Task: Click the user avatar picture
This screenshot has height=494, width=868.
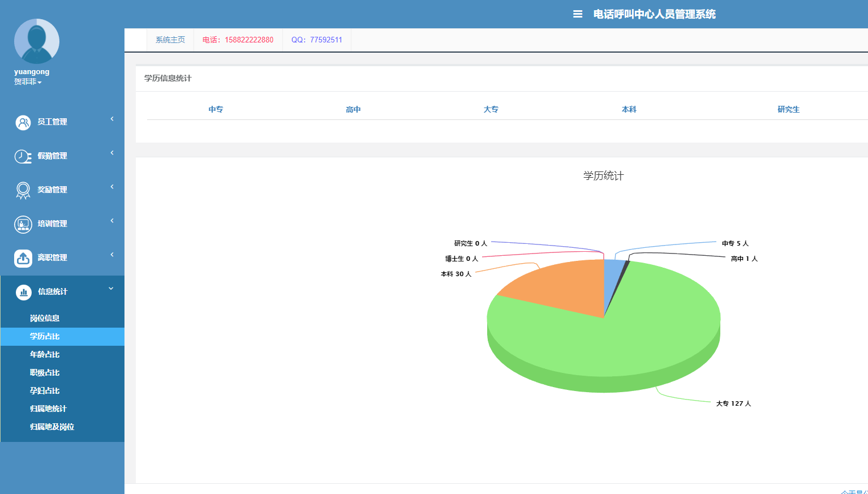Action: [37, 41]
